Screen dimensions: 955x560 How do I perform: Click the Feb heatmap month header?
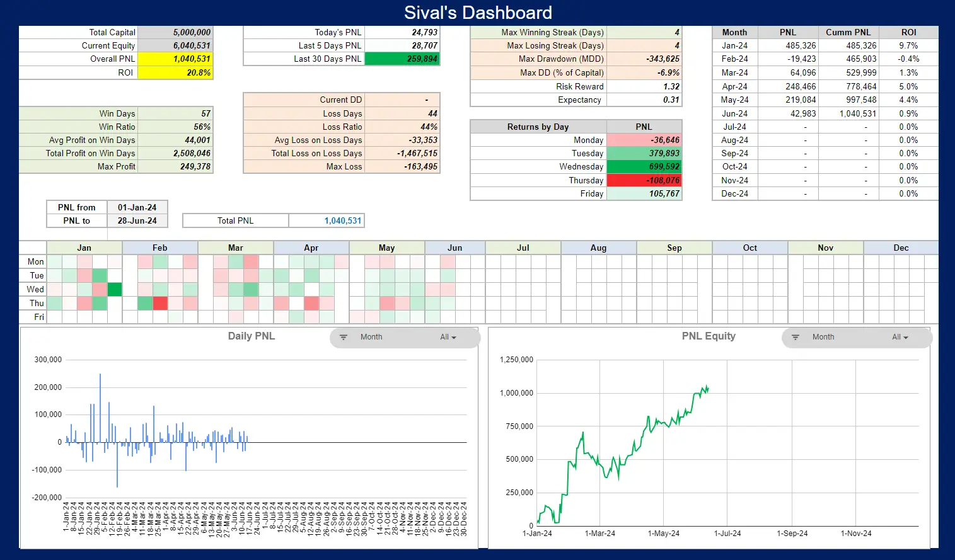pos(160,248)
